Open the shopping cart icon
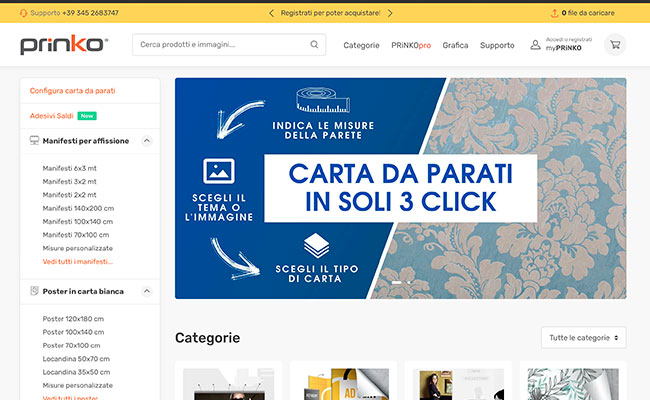 615,45
